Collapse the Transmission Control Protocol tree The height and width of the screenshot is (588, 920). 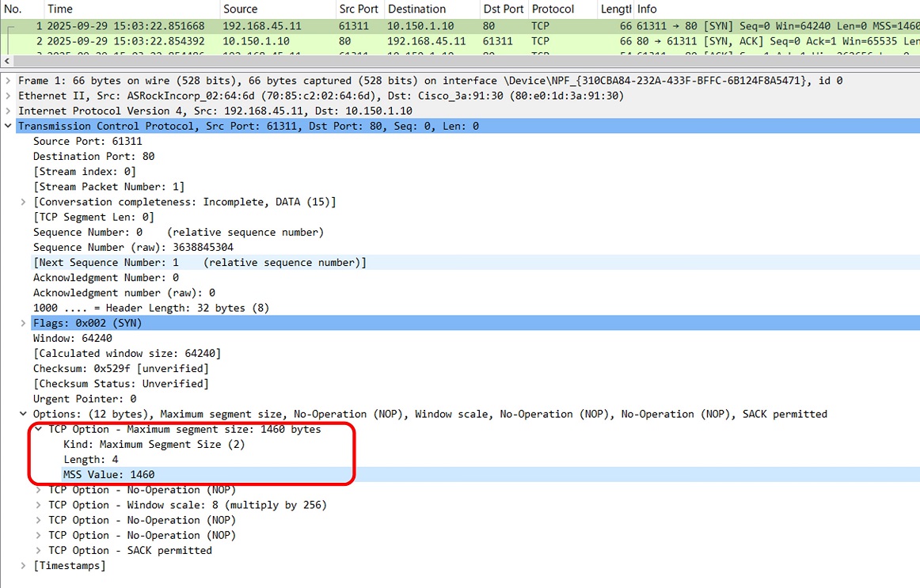[8, 126]
